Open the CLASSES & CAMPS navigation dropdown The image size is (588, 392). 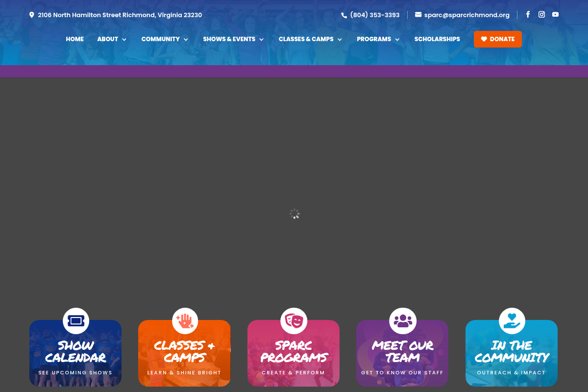[339, 40]
